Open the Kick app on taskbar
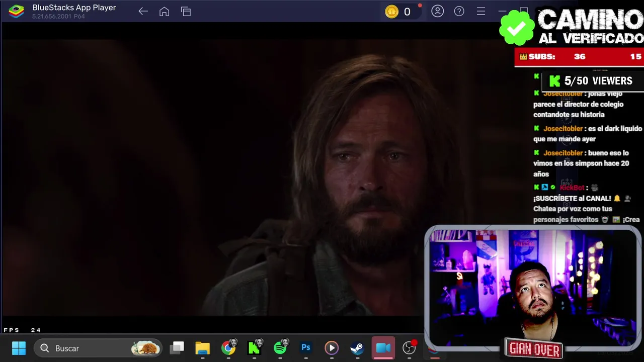 pos(255,348)
